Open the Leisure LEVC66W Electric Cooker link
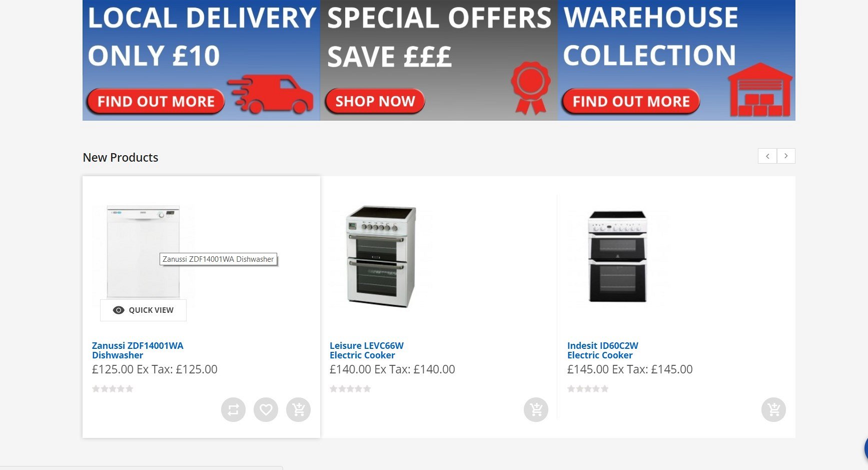The width and height of the screenshot is (868, 470). pos(367,350)
